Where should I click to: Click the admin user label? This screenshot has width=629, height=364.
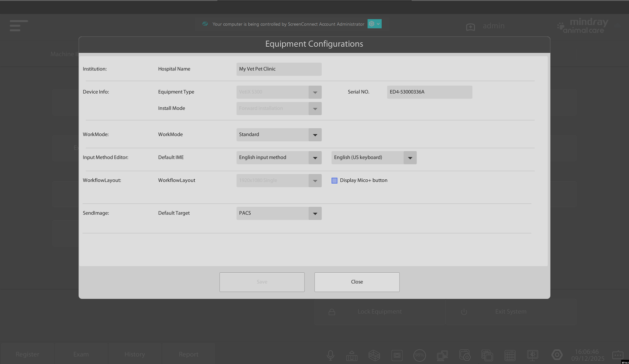click(x=493, y=26)
